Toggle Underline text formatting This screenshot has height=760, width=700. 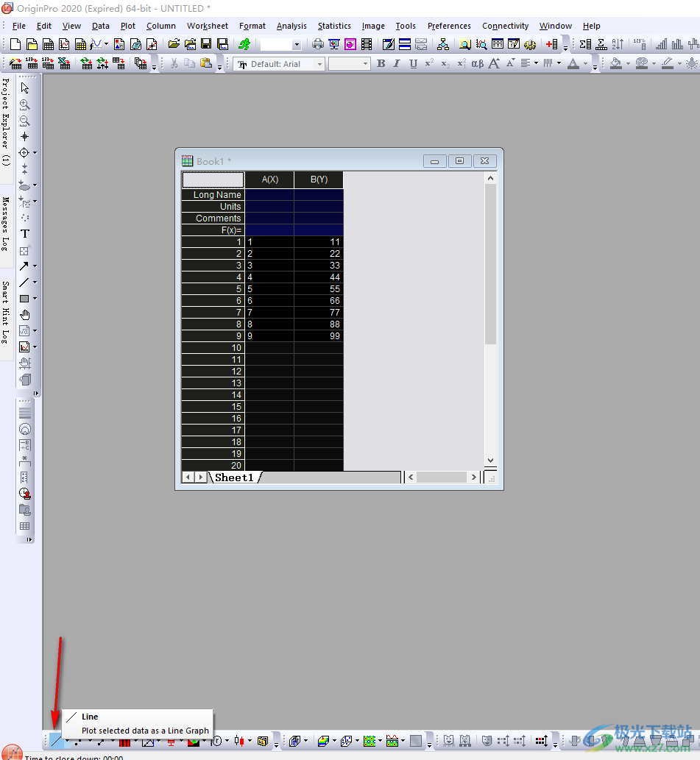click(x=413, y=63)
